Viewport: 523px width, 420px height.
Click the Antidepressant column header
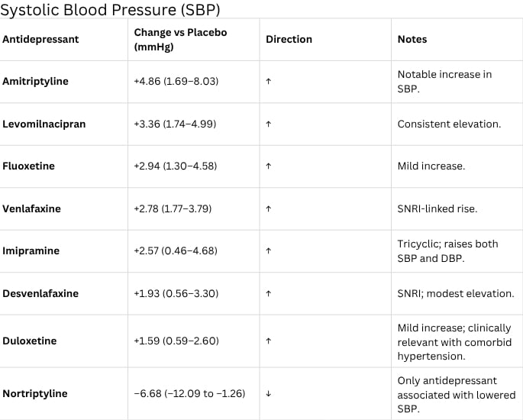point(40,39)
